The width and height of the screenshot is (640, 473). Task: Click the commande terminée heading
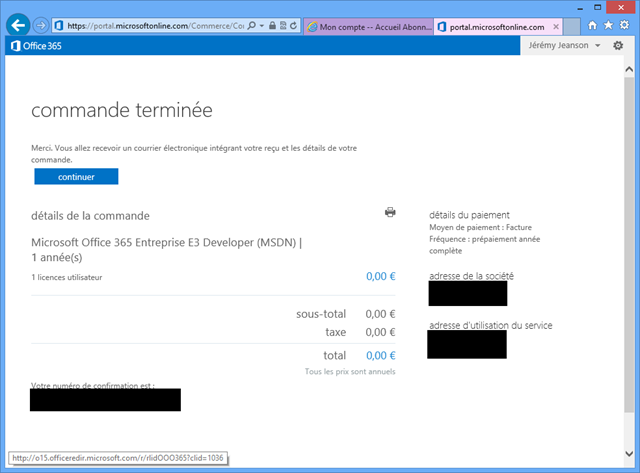pyautogui.click(x=122, y=110)
